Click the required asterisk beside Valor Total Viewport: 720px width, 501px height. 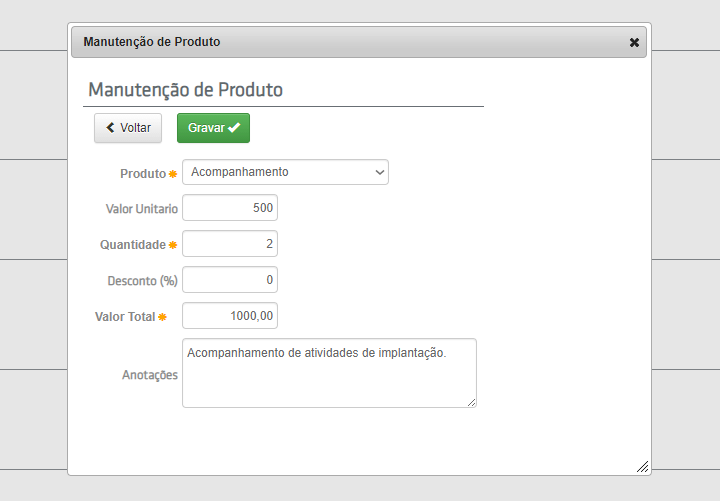[x=163, y=317]
